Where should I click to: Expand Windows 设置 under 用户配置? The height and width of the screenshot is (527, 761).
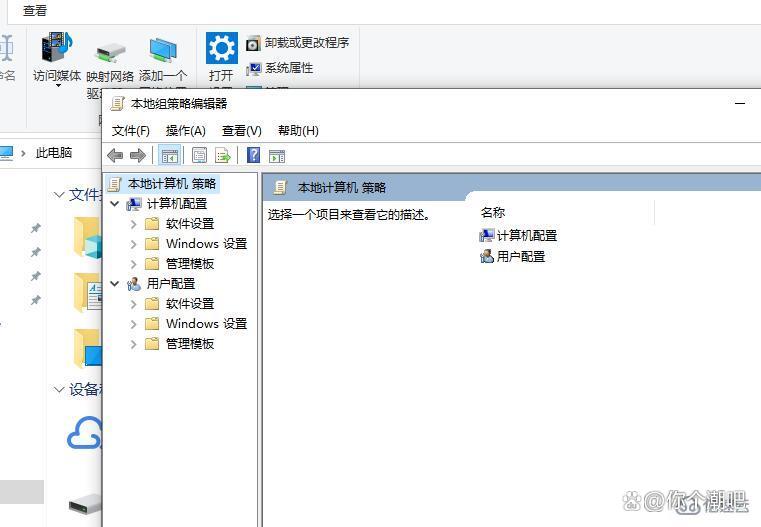pyautogui.click(x=133, y=324)
